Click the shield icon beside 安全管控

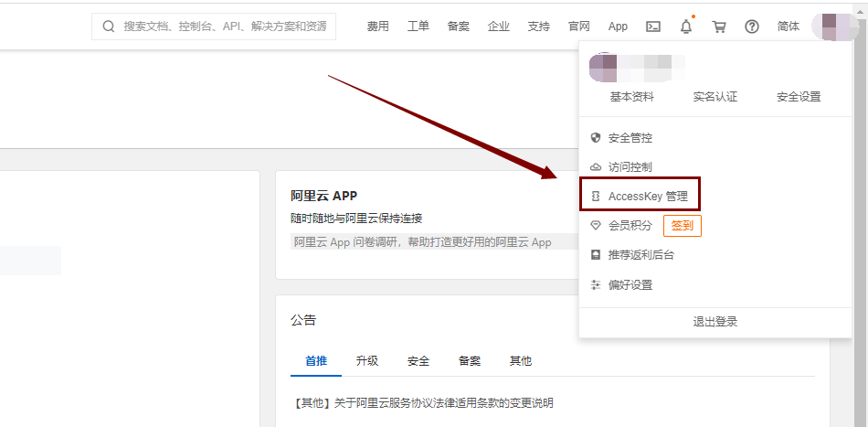(596, 138)
